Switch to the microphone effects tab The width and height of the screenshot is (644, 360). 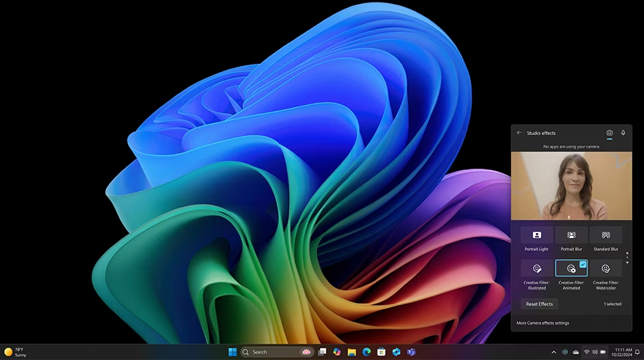(x=623, y=133)
